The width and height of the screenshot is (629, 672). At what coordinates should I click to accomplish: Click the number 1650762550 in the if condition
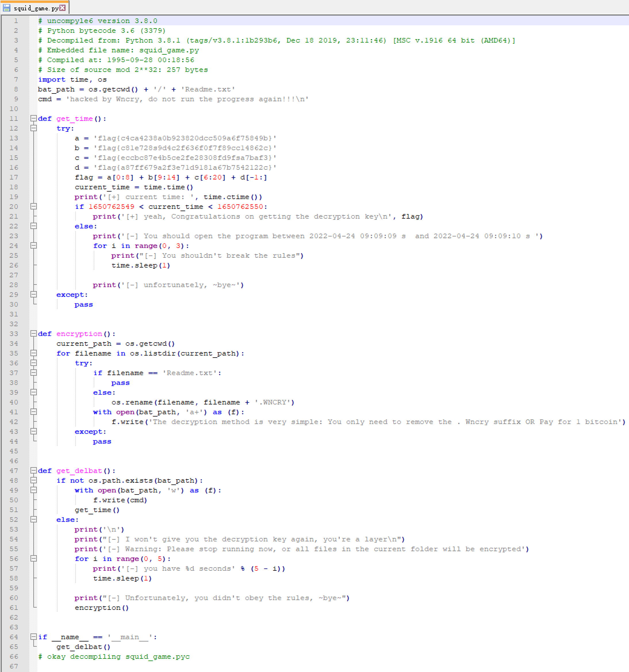tap(240, 207)
